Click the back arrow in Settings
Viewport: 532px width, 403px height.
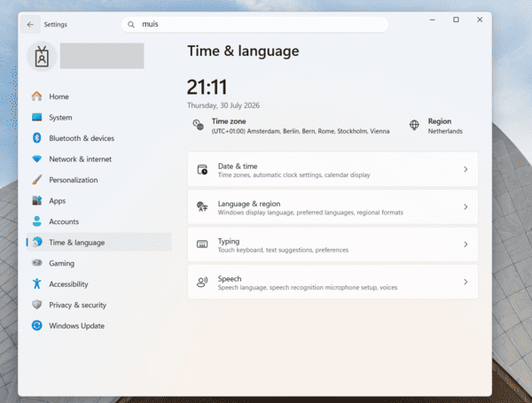(x=30, y=25)
